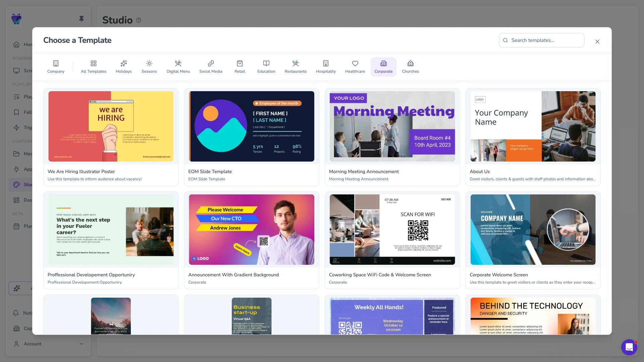644x362 pixels.
Task: Expand the Account menu chevron
Action: point(81,344)
